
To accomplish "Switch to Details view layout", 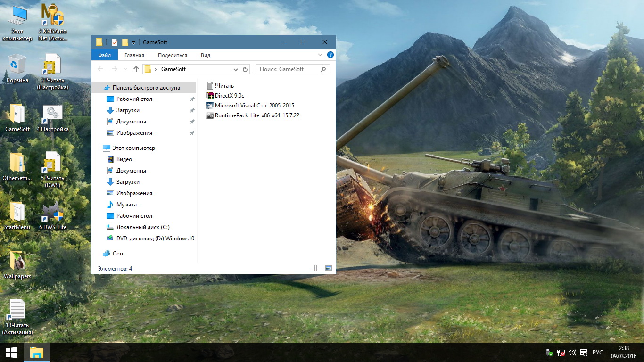I will click(x=318, y=268).
